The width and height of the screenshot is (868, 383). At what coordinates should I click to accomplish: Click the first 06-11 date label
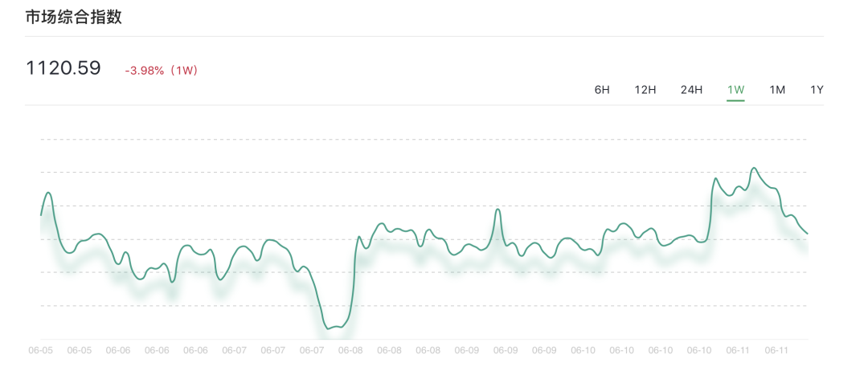(x=738, y=351)
